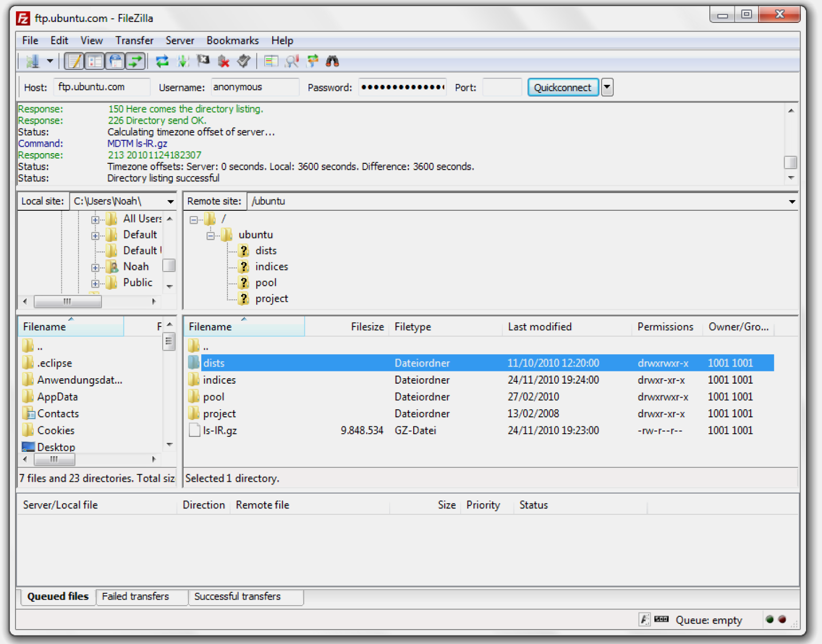Open the Remote site path dropdown

792,202
